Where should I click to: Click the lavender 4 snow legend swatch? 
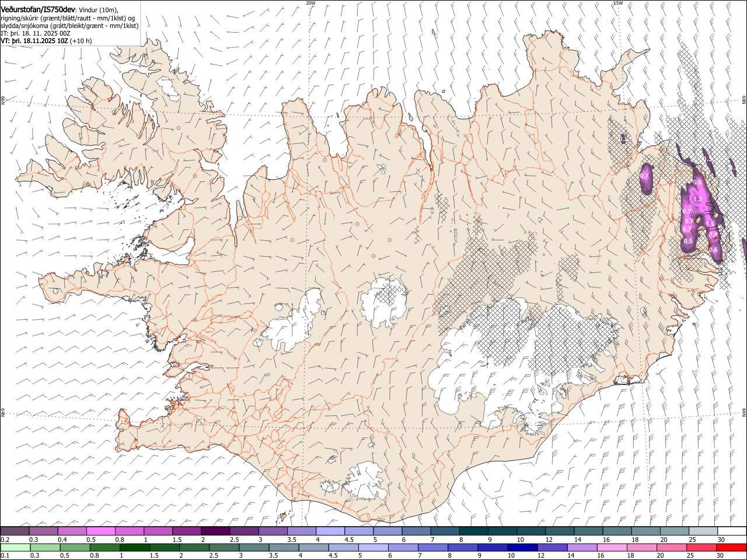point(330,531)
